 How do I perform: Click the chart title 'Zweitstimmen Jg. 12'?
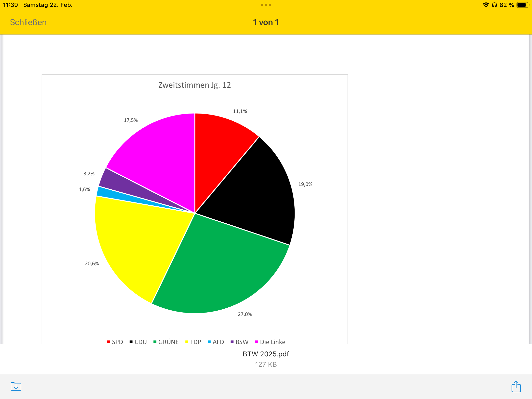point(195,85)
